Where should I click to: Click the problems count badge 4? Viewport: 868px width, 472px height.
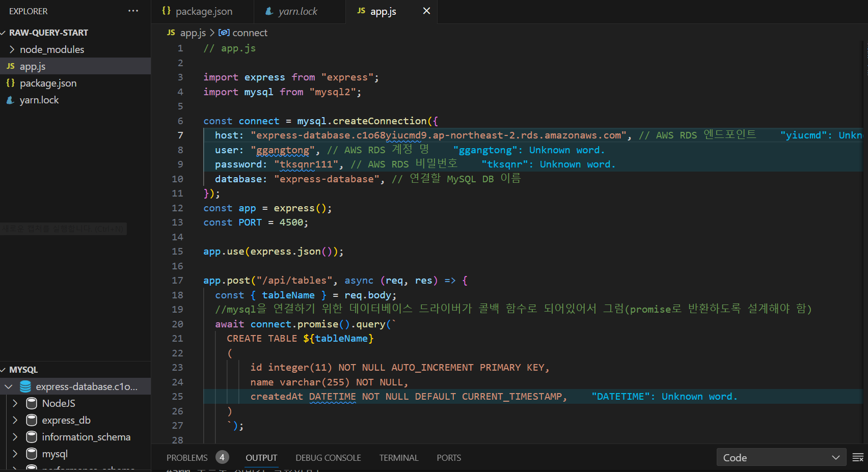coord(222,457)
